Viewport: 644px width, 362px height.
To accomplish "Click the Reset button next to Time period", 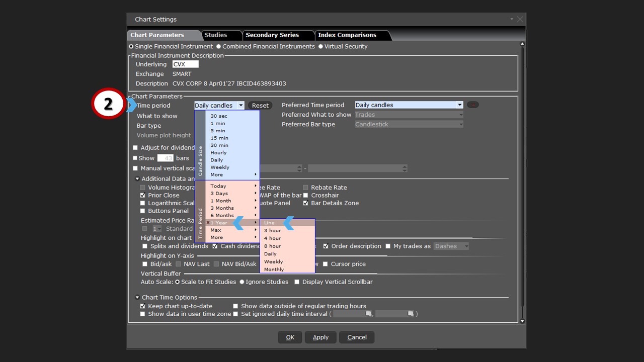I will click(x=260, y=106).
